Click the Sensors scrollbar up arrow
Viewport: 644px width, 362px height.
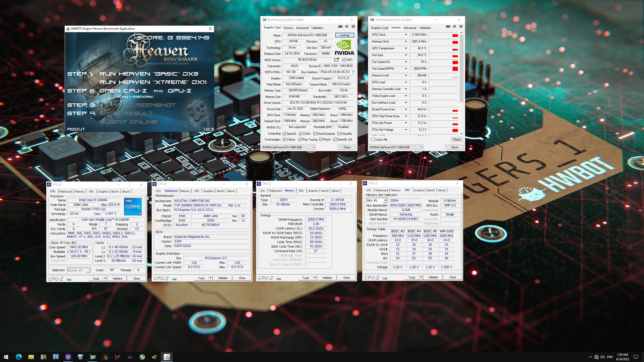[461, 33]
